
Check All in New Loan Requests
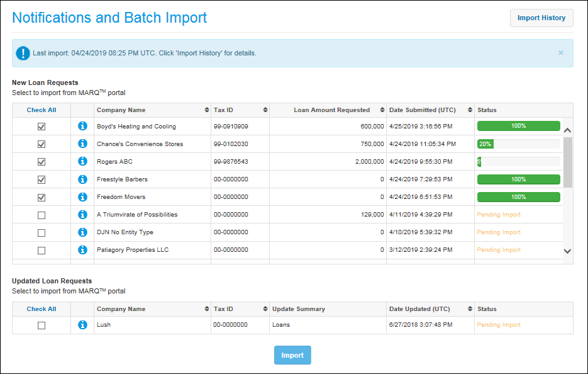(x=42, y=110)
